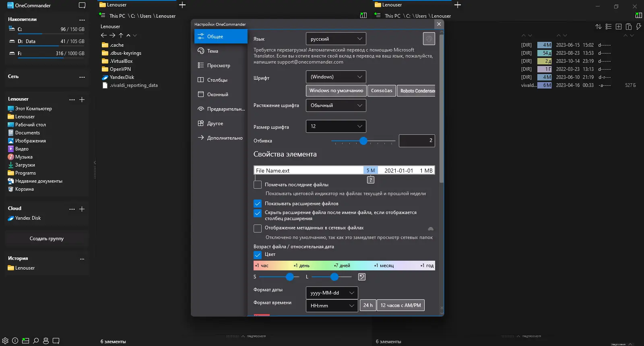
Task: Open the Формат даты dropdown
Action: (332, 293)
